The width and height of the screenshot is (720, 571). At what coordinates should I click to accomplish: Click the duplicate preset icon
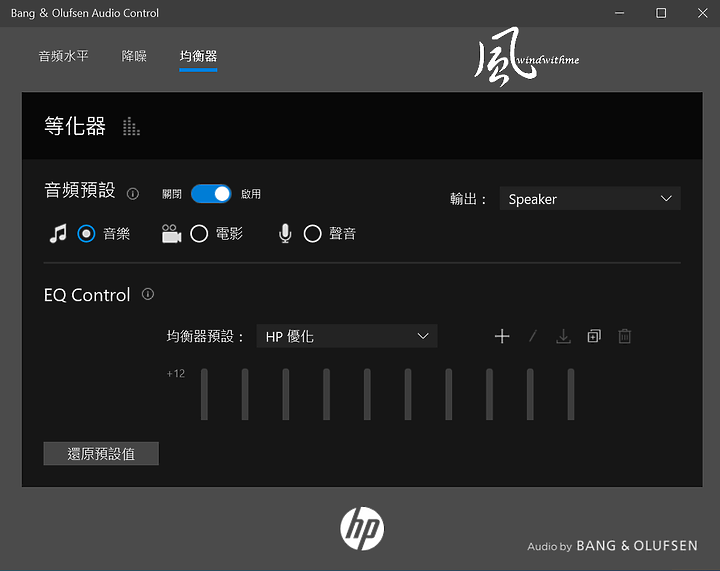(x=594, y=336)
